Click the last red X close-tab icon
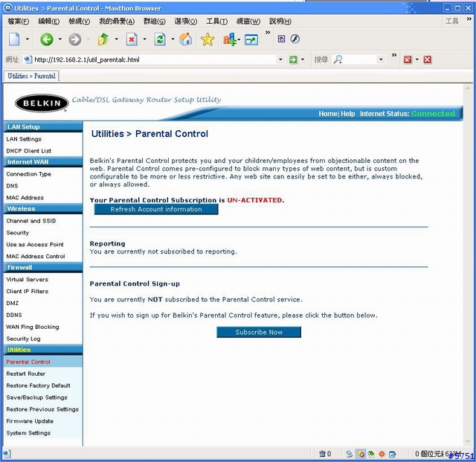 tap(427, 60)
